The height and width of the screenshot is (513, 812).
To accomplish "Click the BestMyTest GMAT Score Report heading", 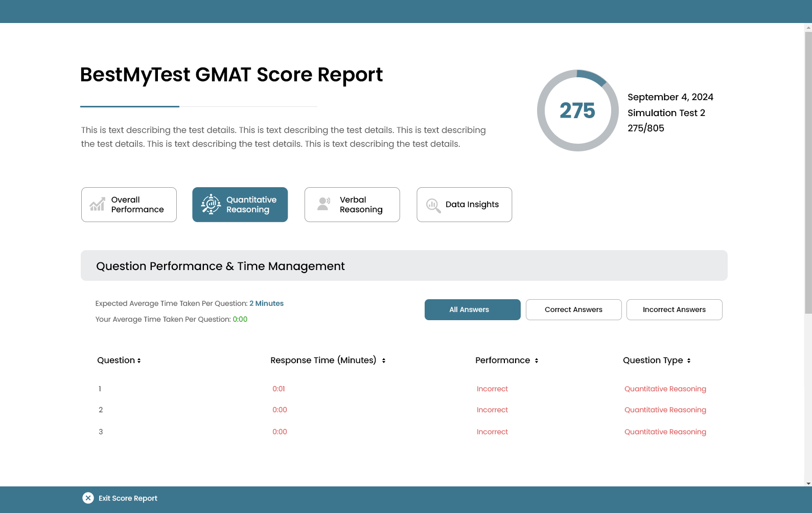I will [x=231, y=75].
